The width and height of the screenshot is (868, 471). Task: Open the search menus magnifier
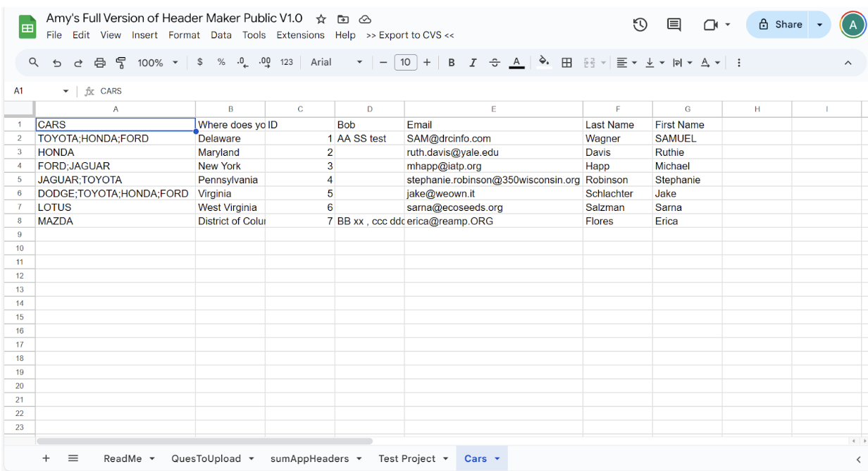click(x=34, y=63)
